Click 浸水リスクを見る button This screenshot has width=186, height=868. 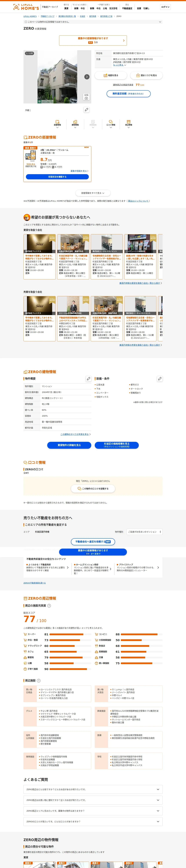[146, 76]
